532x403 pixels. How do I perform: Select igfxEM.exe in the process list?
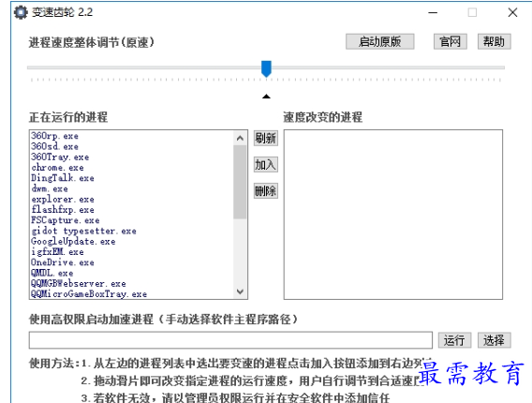[57, 252]
